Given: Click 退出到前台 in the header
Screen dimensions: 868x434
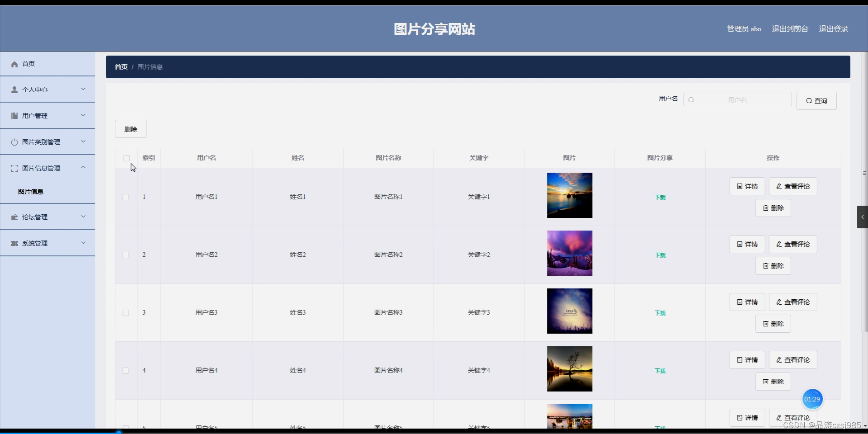Looking at the screenshot, I should [790, 29].
